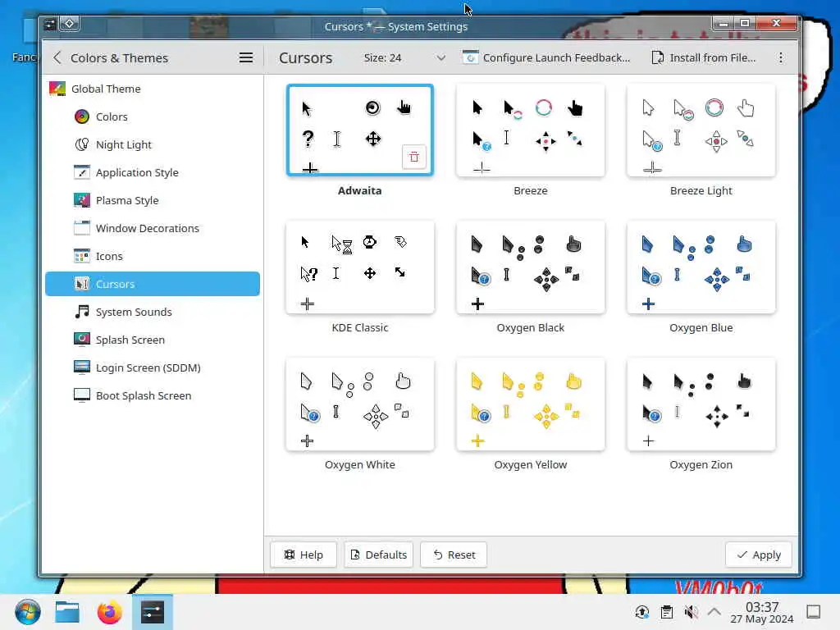Click Configure Launch Feedback button
The width and height of the screenshot is (840, 630).
(546, 58)
